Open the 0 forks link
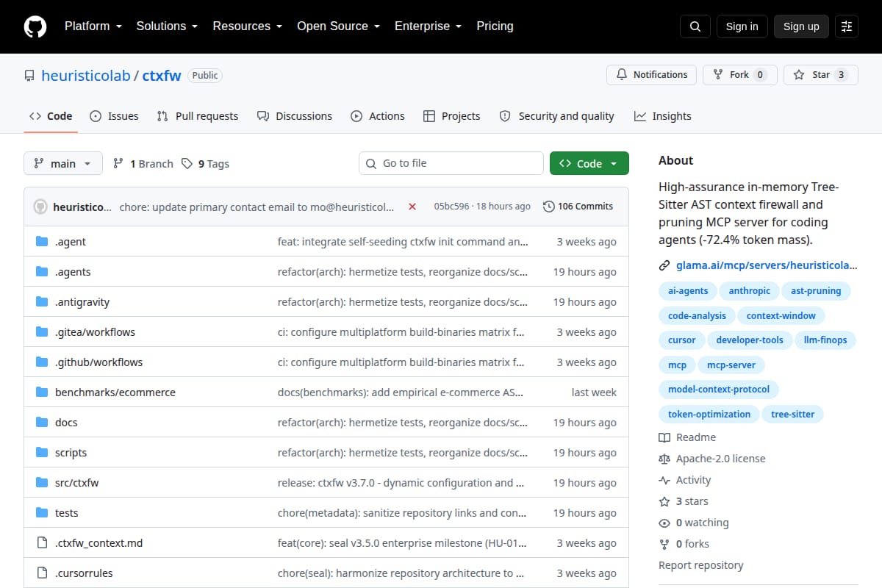The image size is (882, 588). pyautogui.click(x=684, y=544)
